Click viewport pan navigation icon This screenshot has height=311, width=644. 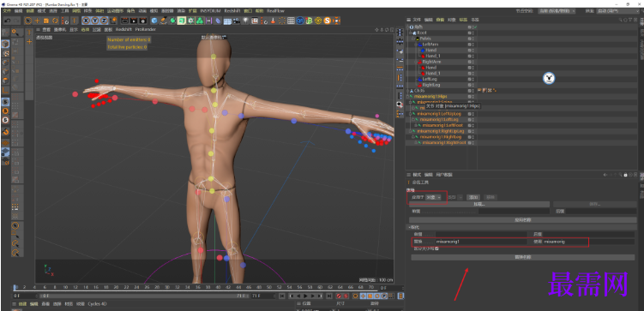tap(377, 29)
